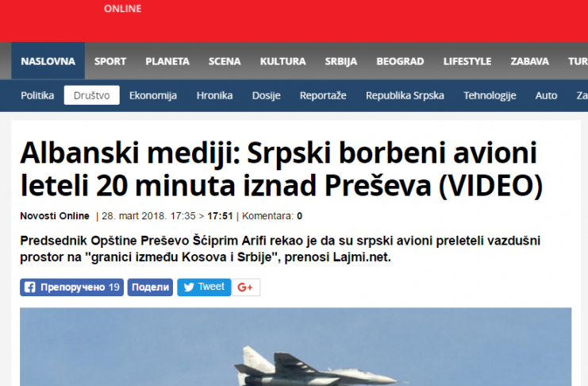Screen dimensions: 588x386
Task: Open Hronika subcategory
Action: tap(214, 95)
